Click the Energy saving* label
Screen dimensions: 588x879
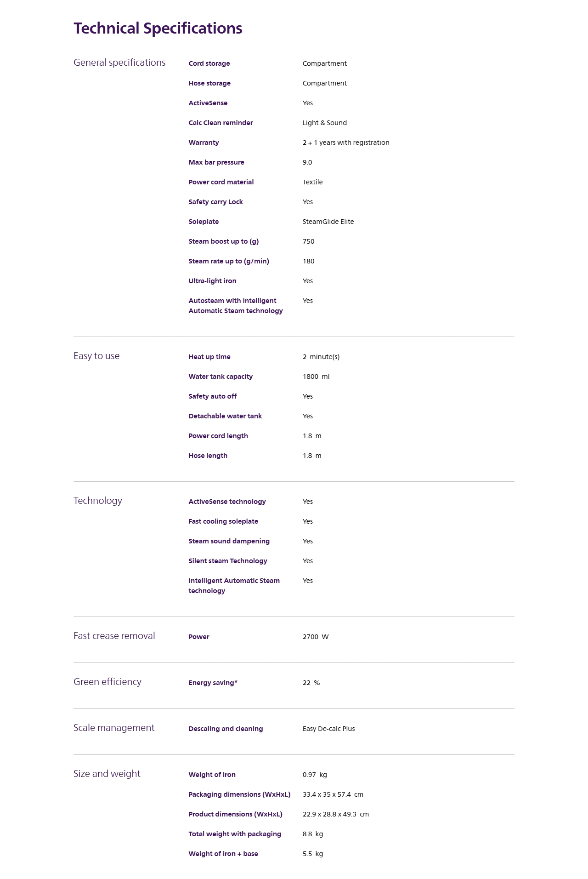point(213,683)
